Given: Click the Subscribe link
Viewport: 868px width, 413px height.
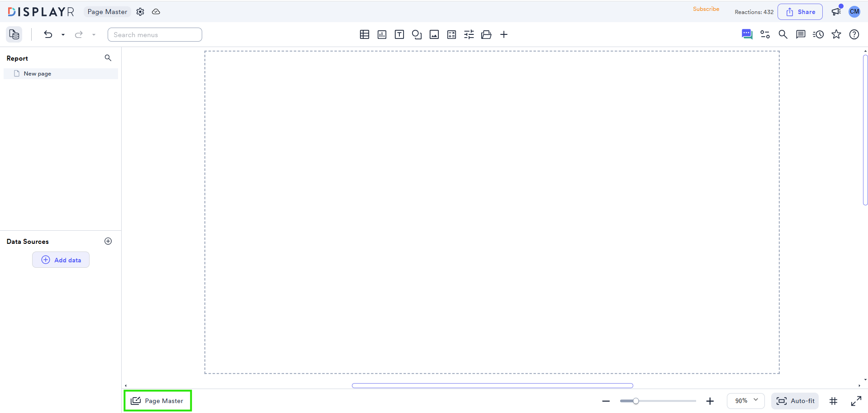Looking at the screenshot, I should 706,9.
